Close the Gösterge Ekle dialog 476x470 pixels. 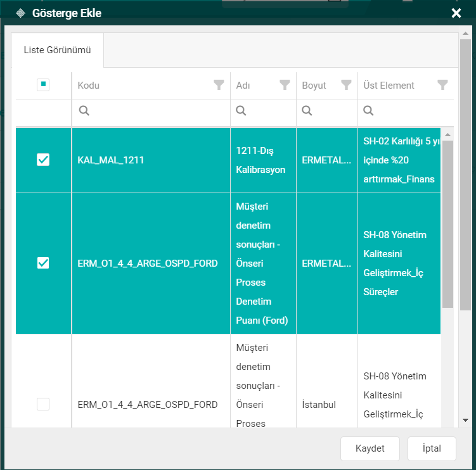coord(456,13)
